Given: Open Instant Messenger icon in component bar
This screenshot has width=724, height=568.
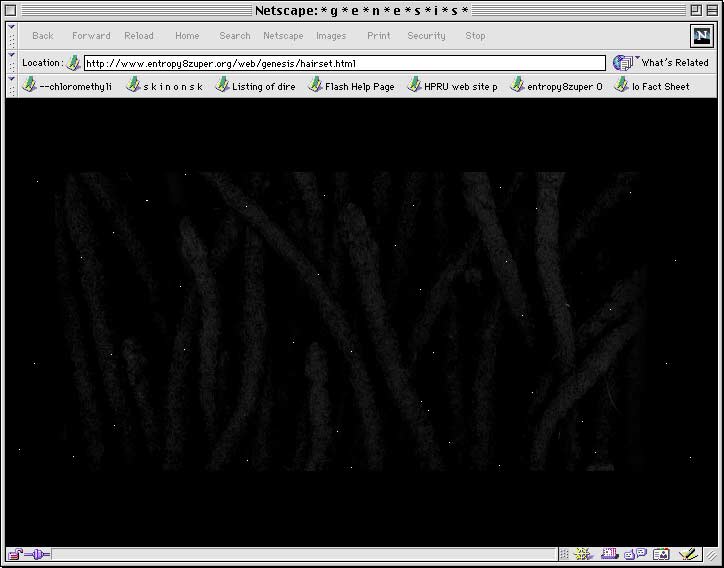Looking at the screenshot, I should [636, 554].
